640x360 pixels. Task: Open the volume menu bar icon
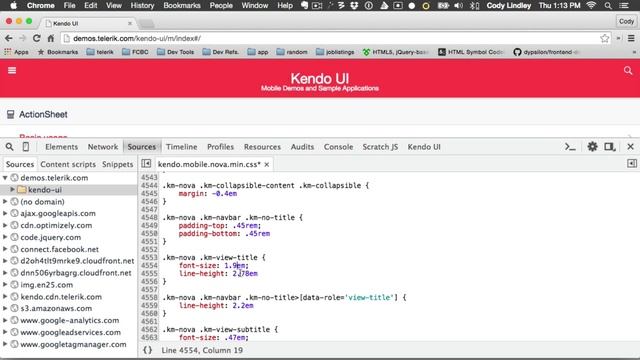[x=458, y=6]
